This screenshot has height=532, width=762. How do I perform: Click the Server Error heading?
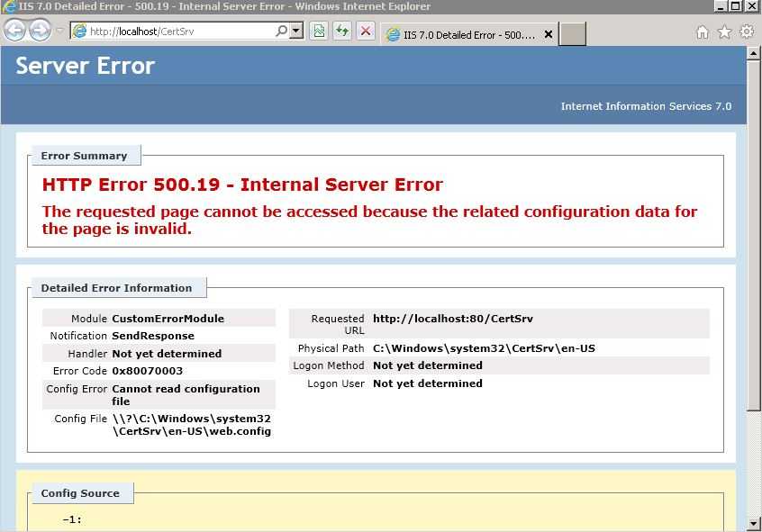[x=85, y=66]
